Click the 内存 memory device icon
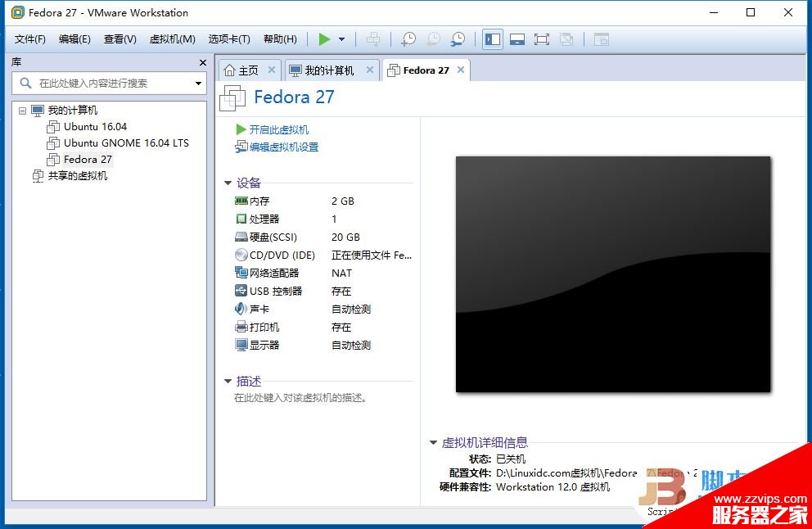 (x=241, y=201)
